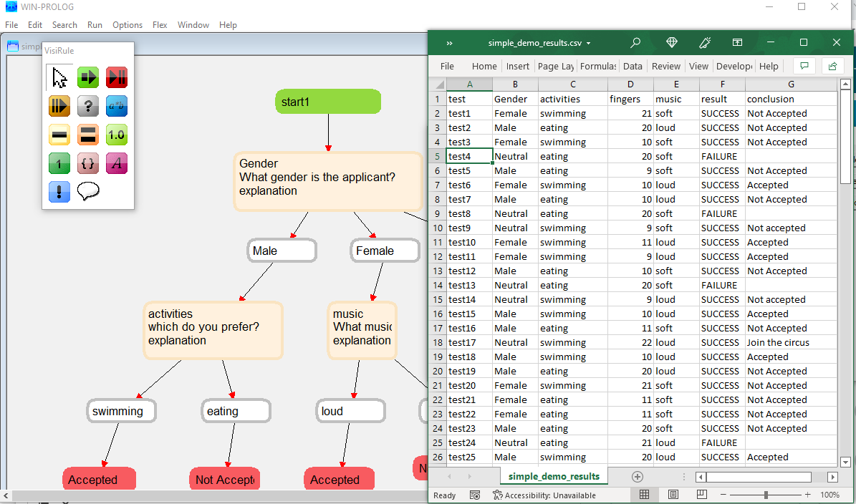Open the Run menu in WIN-PROLOG
This screenshot has width=856, height=504.
point(95,25)
